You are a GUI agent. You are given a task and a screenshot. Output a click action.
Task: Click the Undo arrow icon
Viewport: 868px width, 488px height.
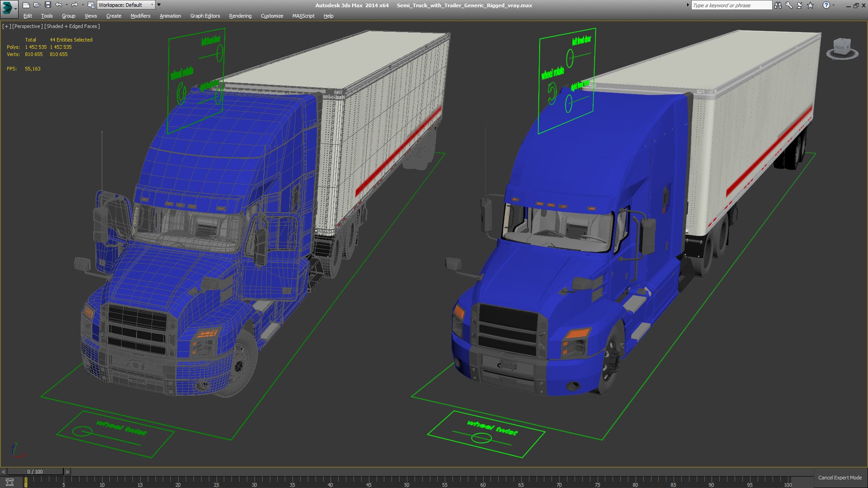point(59,5)
